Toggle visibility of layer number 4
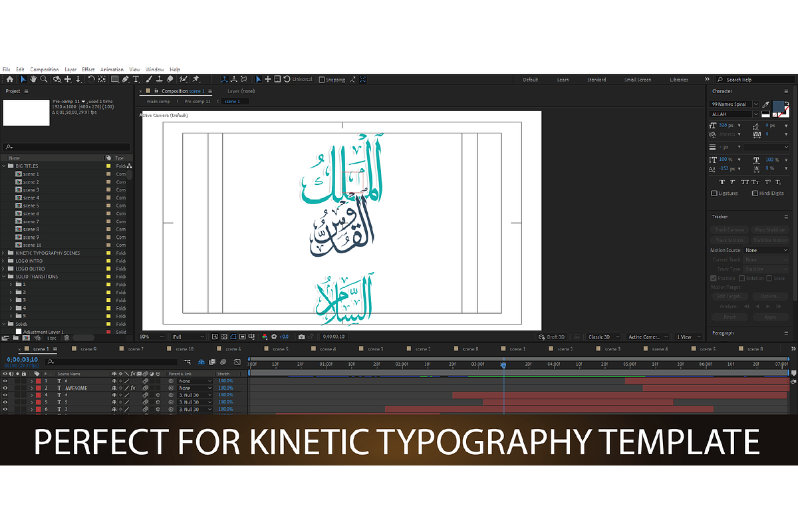This screenshot has height=532, width=798. click(x=5, y=395)
